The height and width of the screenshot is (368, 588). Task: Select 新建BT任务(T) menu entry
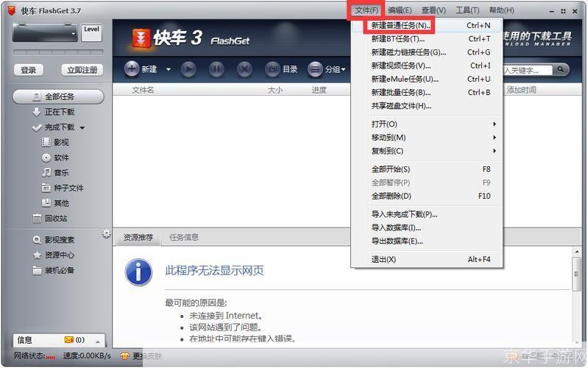397,39
